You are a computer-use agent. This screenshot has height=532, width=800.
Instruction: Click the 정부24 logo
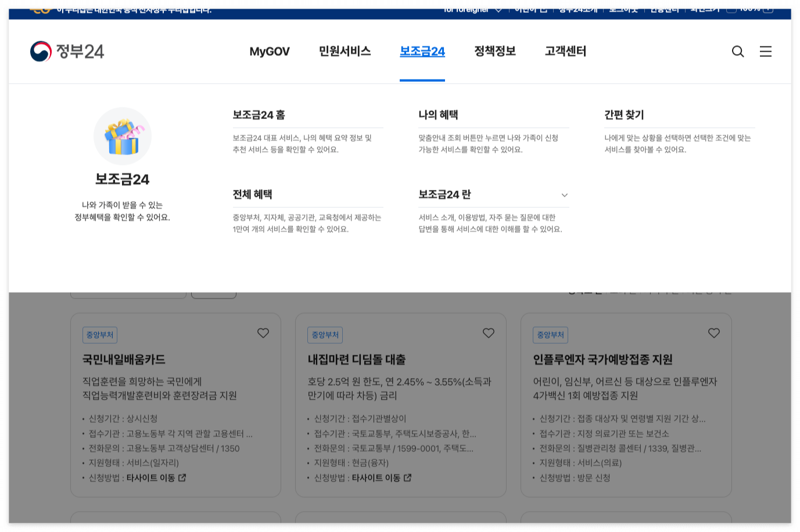(x=67, y=51)
